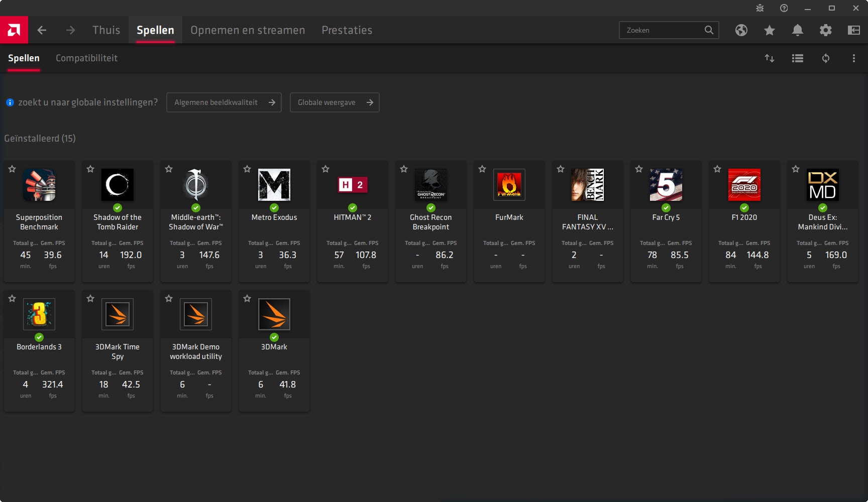The image size is (868, 502).
Task: Open Deus Ex Mankind Divided icon
Action: pyautogui.click(x=823, y=185)
